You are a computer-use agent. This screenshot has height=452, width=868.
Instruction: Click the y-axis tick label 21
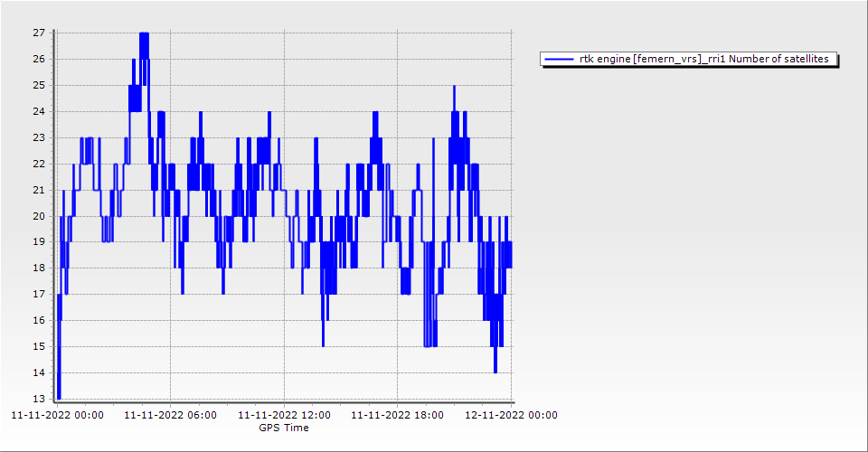tap(39, 190)
